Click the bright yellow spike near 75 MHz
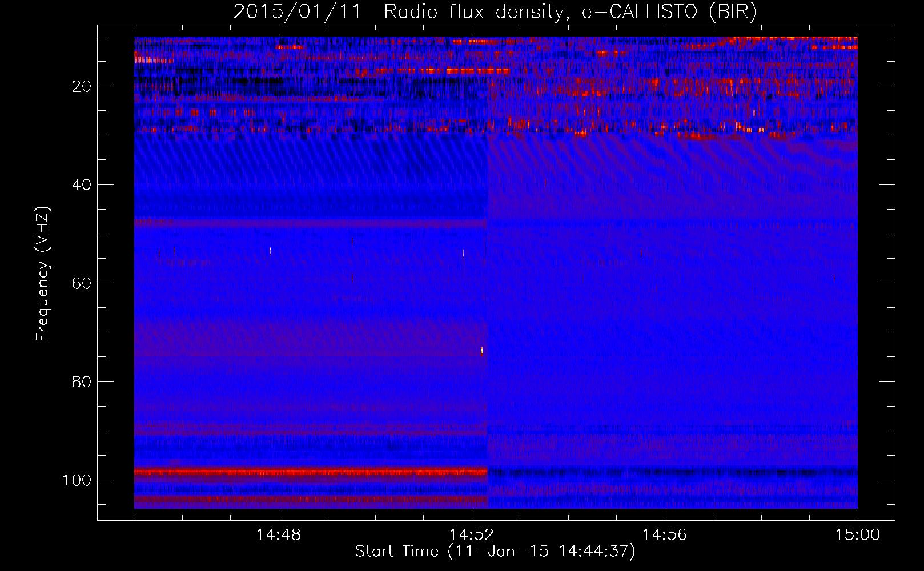 pyautogui.click(x=482, y=350)
